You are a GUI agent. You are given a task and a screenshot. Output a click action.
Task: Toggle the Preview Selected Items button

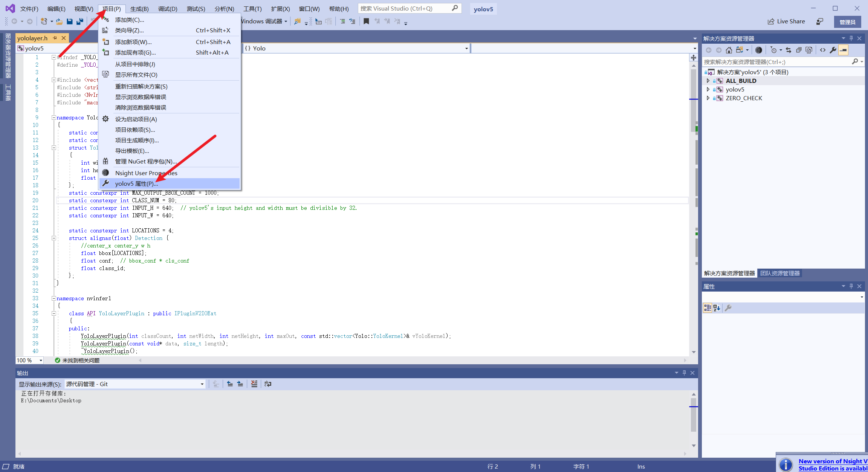coord(844,50)
